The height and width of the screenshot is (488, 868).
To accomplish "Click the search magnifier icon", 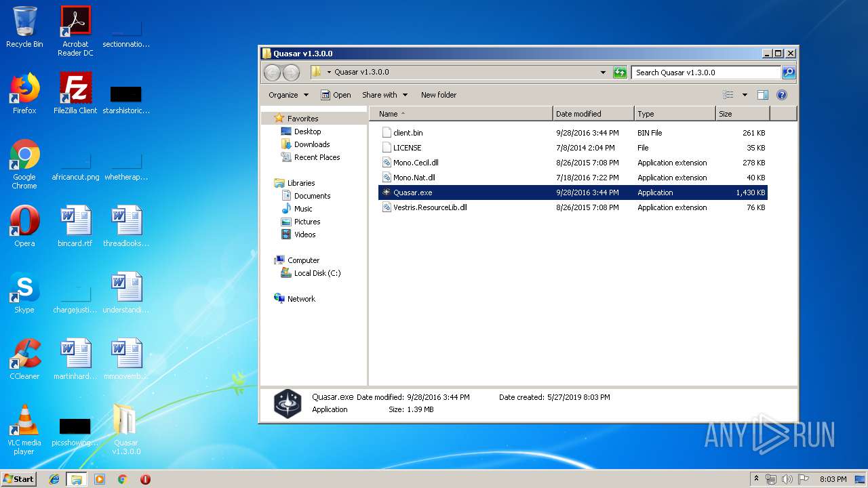I will 788,73.
